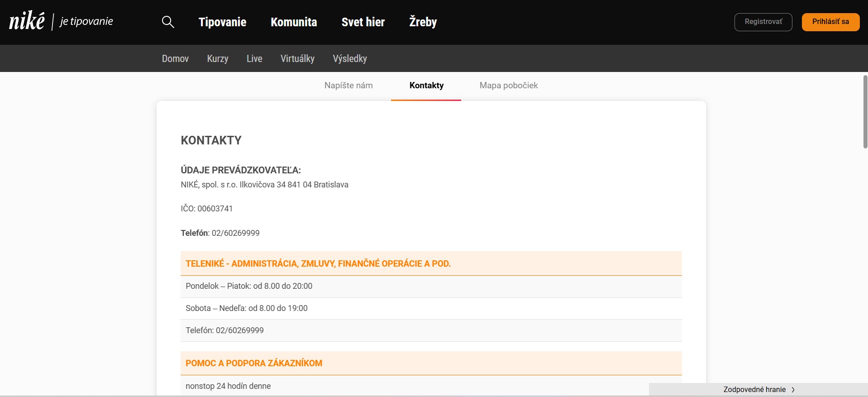Go to Svet hier section
Image resolution: width=868 pixels, height=397 pixels.
pos(363,22)
